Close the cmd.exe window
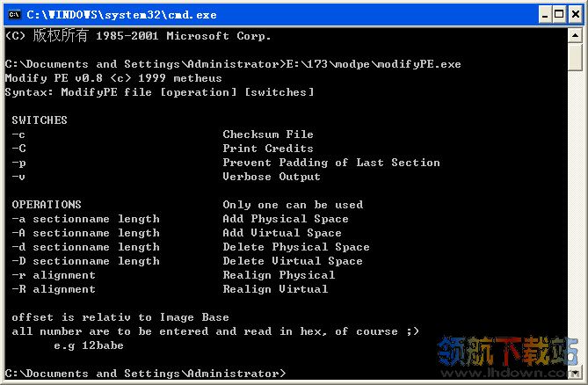588x385 pixels. coord(576,15)
